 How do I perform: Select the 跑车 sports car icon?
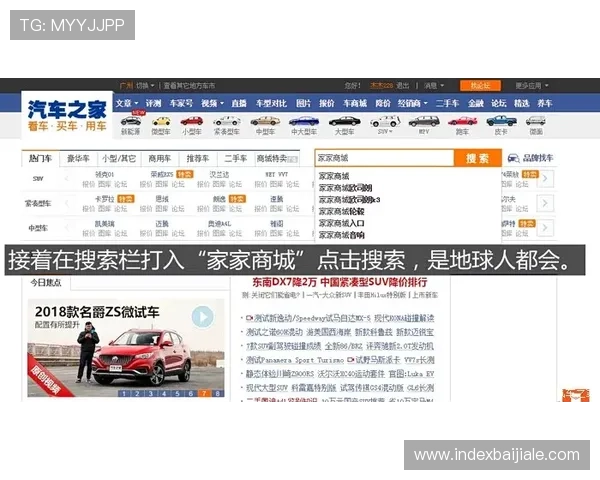(462, 122)
